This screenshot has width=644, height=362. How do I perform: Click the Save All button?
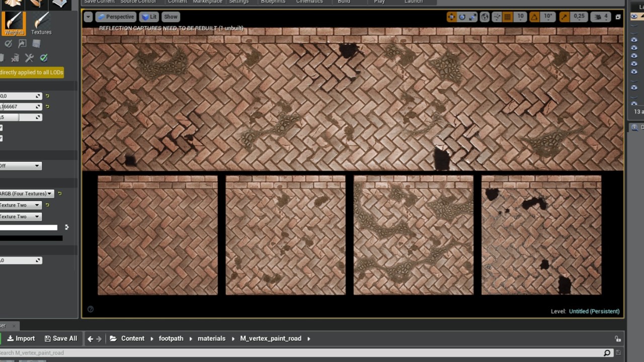click(60, 338)
